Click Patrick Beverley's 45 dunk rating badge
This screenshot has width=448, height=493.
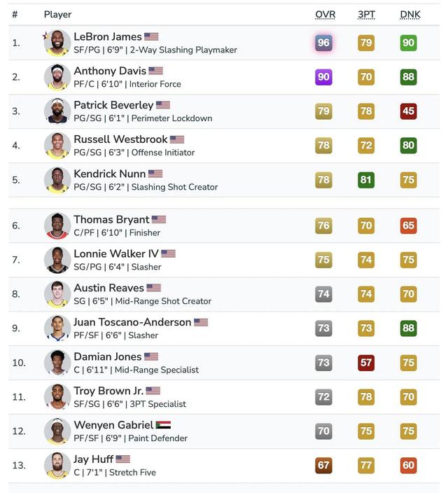tap(409, 111)
